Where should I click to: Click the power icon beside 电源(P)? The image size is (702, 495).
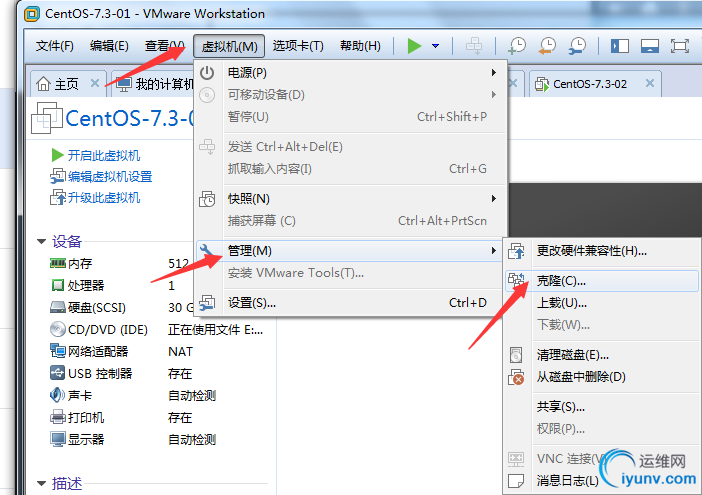207,73
